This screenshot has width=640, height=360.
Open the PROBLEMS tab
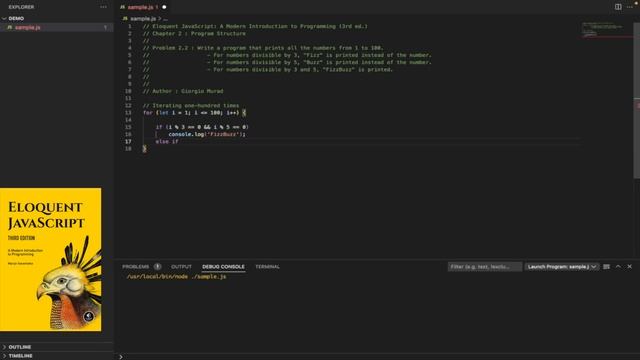tap(136, 267)
